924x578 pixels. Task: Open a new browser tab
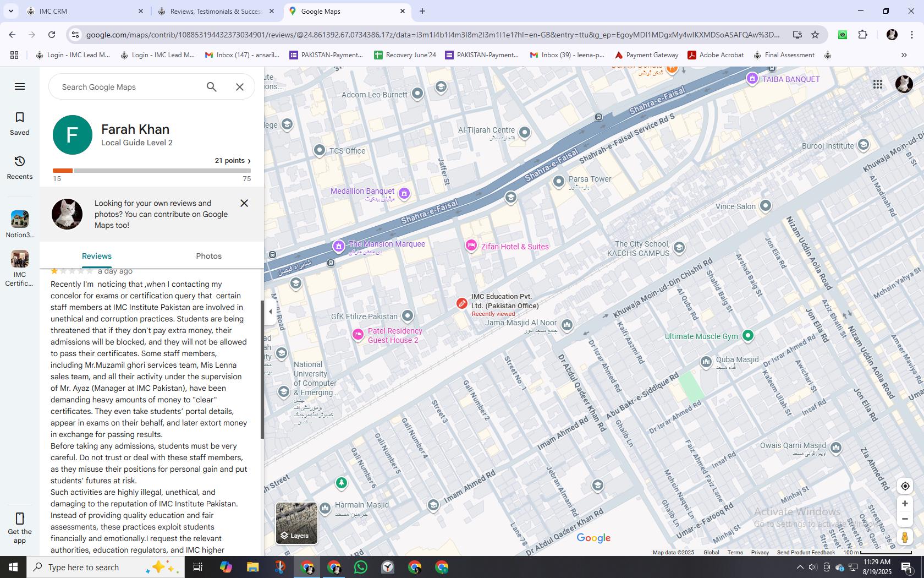tap(422, 11)
